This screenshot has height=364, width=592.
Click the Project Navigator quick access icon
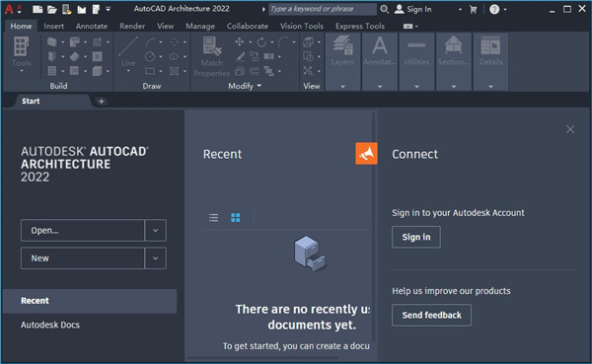(96, 9)
